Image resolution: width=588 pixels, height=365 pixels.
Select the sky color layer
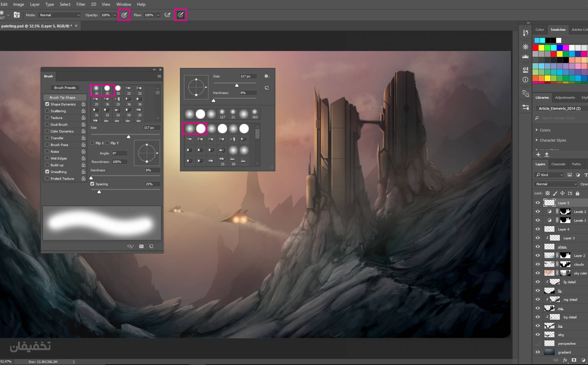[x=565, y=273]
